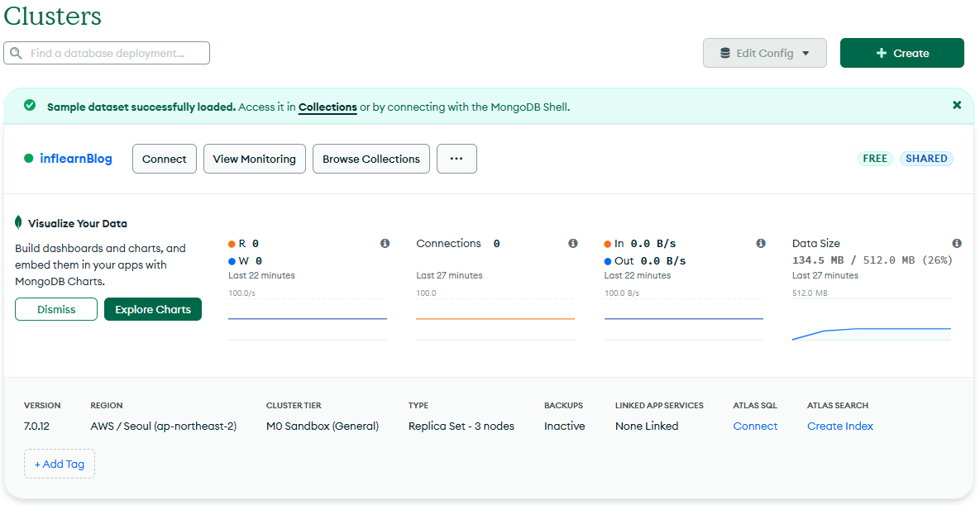Click the Data Size area chart
Image resolution: width=980 pixels, height=505 pixels.
coord(872,319)
